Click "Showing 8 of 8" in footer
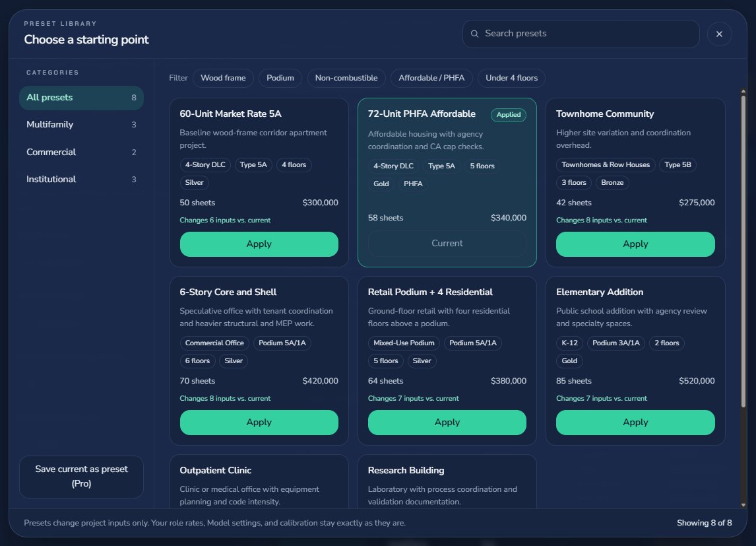This screenshot has height=546, width=756. (x=705, y=523)
